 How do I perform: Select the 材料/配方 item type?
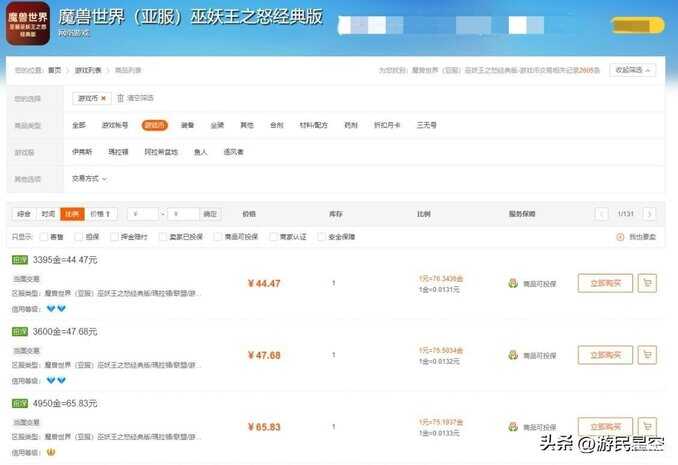313,125
